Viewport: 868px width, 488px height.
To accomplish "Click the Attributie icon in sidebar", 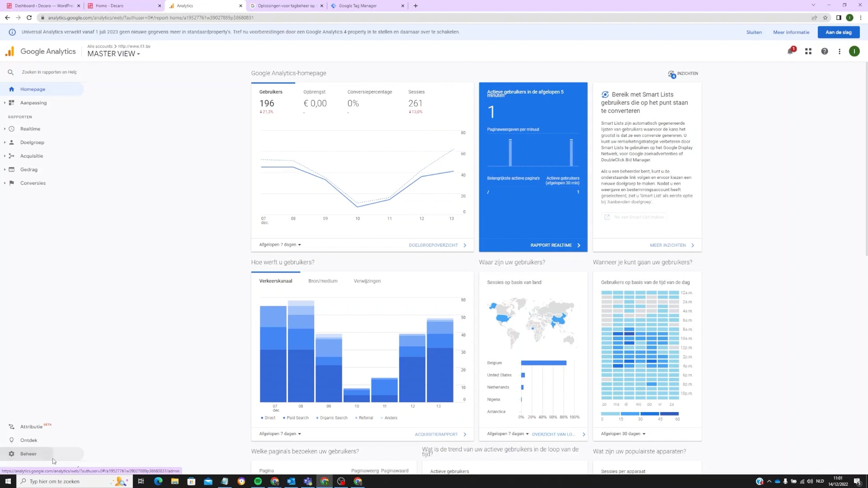I will click(x=12, y=427).
